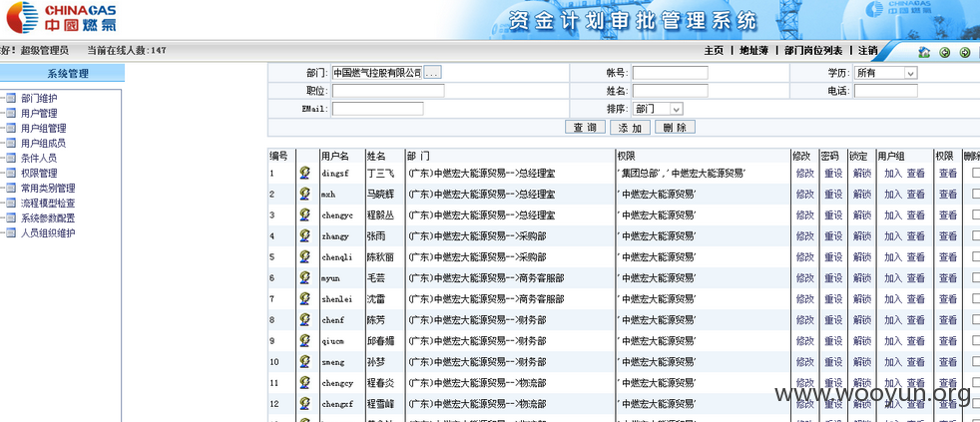980x422 pixels.
Task: Click the user icon in the qiucm row
Action: tap(304, 341)
